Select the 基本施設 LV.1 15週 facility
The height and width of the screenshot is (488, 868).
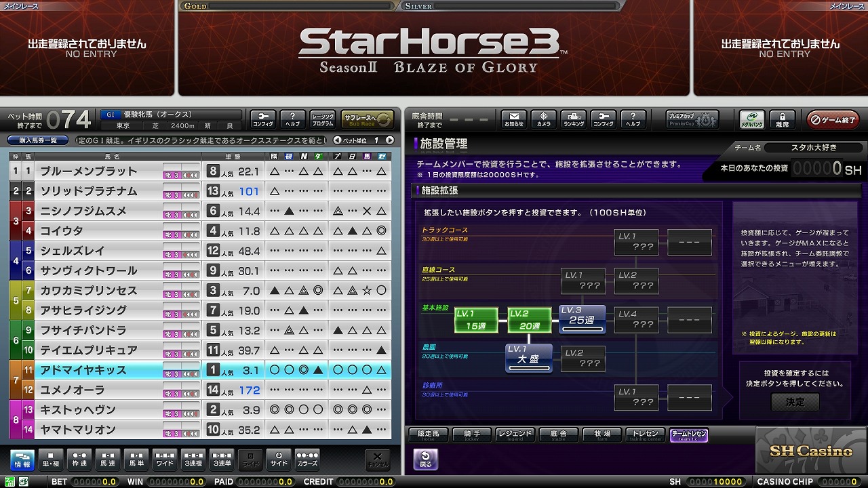(x=476, y=320)
